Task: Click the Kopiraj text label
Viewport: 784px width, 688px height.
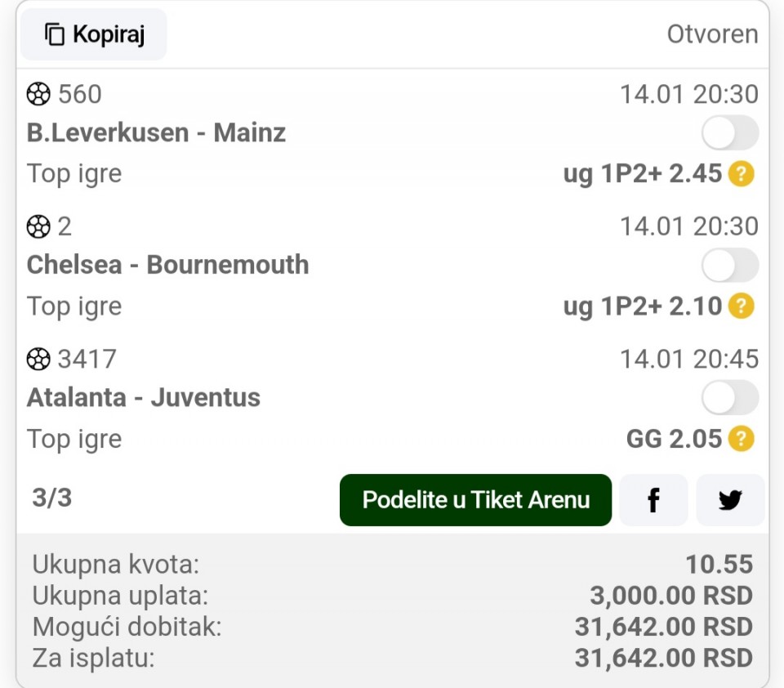Action: coord(109,34)
